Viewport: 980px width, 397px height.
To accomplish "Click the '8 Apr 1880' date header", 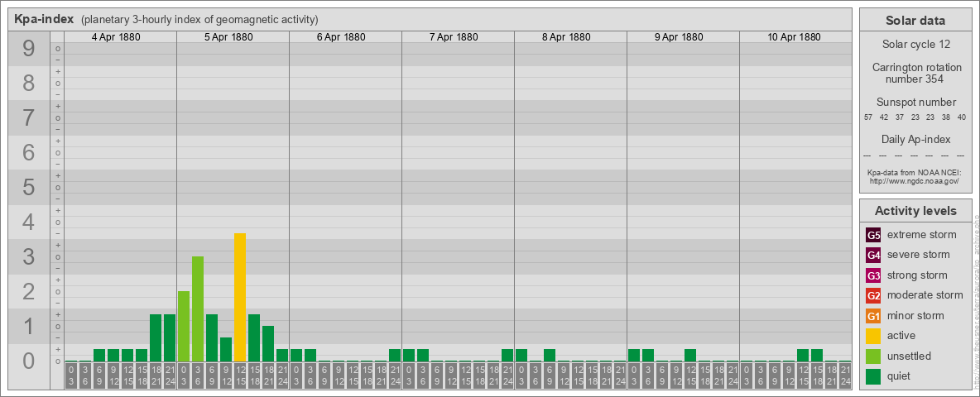I will coord(566,37).
